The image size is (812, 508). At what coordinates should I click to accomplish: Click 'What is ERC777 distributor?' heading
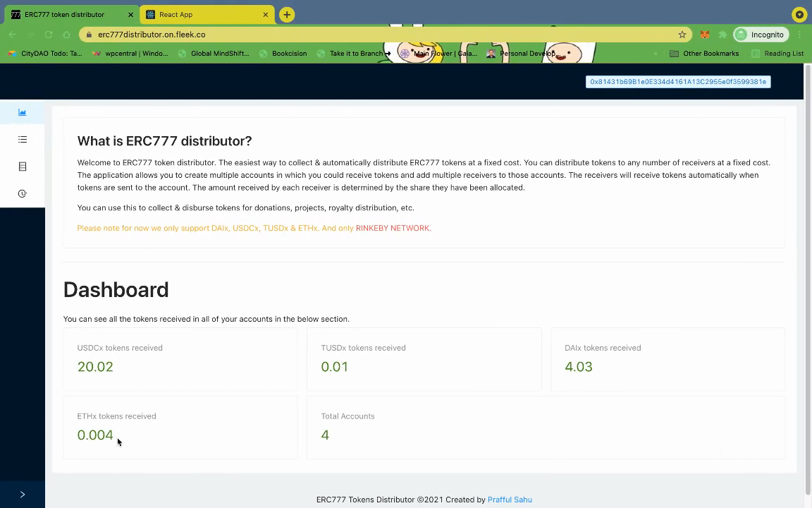coord(165,141)
